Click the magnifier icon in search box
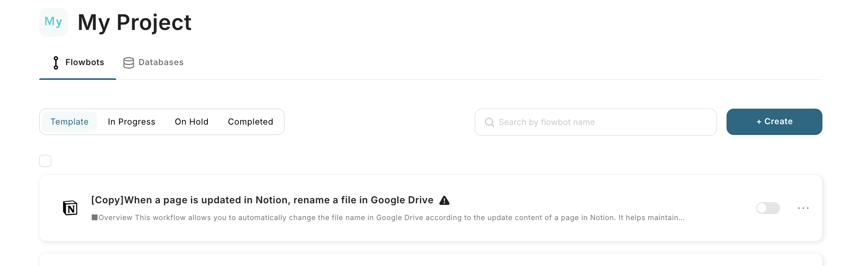 coord(489,122)
